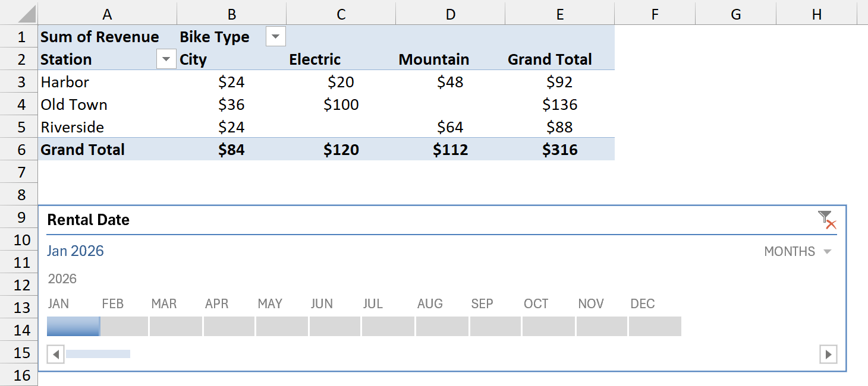Select the 'Riverside' row label

tap(107, 127)
